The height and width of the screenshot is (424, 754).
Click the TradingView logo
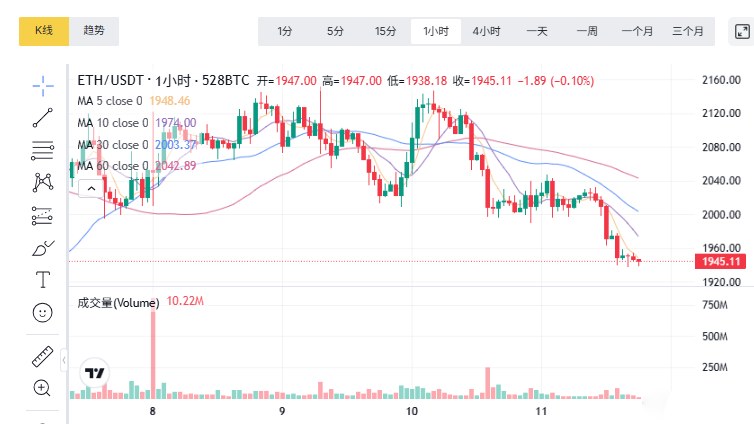coord(95,373)
